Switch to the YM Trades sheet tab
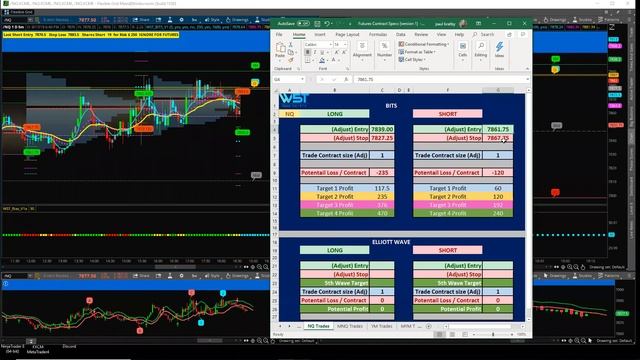 click(381, 326)
